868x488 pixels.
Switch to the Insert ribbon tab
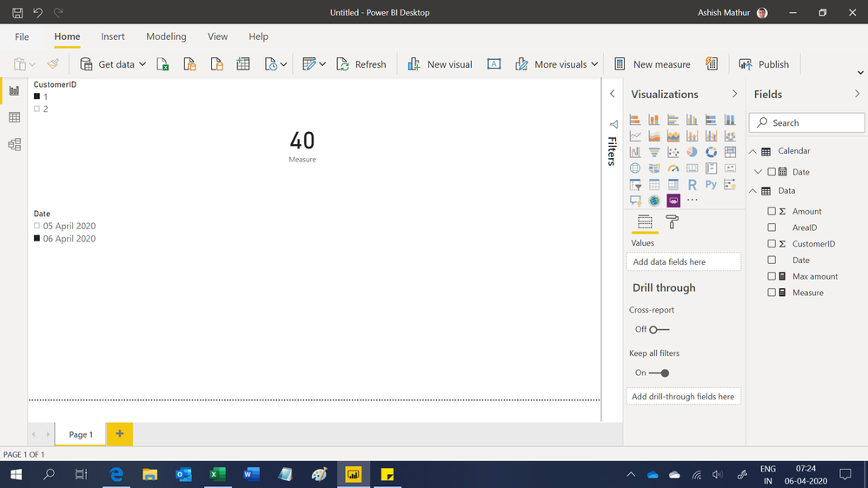coord(113,36)
